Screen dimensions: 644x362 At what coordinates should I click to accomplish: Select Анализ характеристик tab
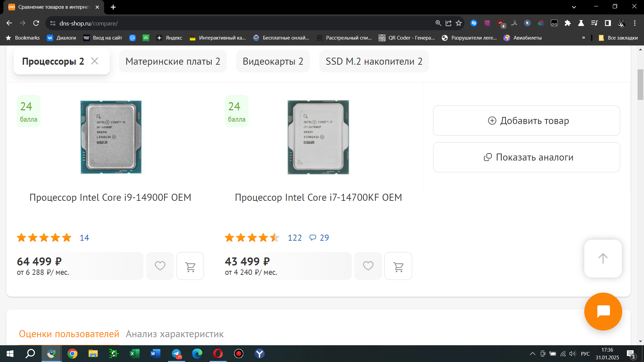coord(174,334)
